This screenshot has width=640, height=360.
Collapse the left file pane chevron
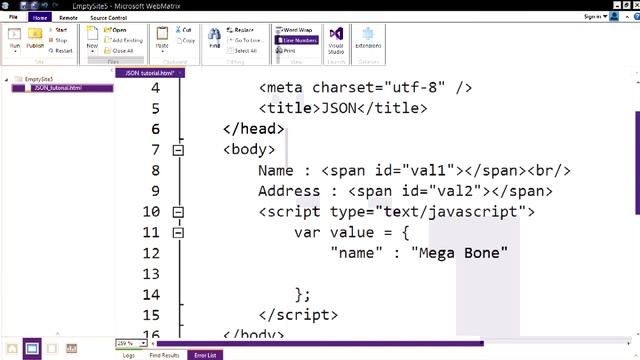[112, 70]
